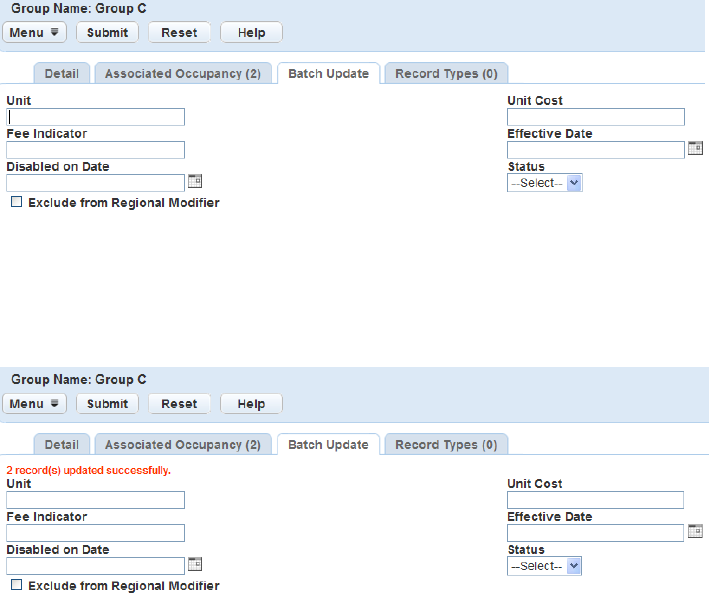Open Disabled on Date calendar in lower form
Image resolution: width=709 pixels, height=595 pixels.
click(x=195, y=564)
